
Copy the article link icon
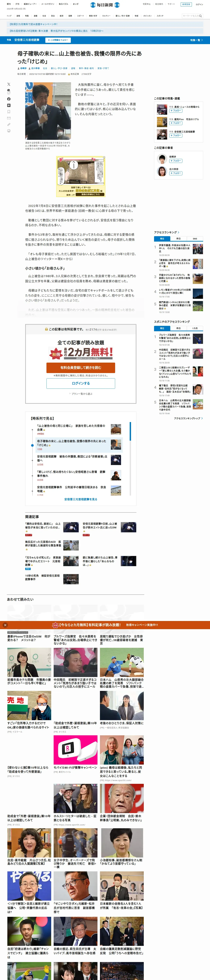click(9, 124)
